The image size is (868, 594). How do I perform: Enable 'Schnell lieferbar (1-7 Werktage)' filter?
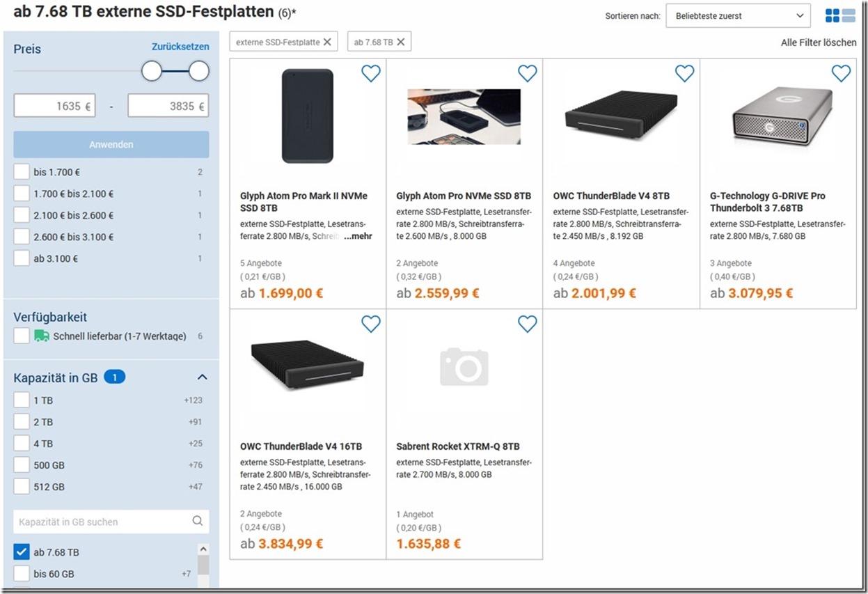pos(22,336)
